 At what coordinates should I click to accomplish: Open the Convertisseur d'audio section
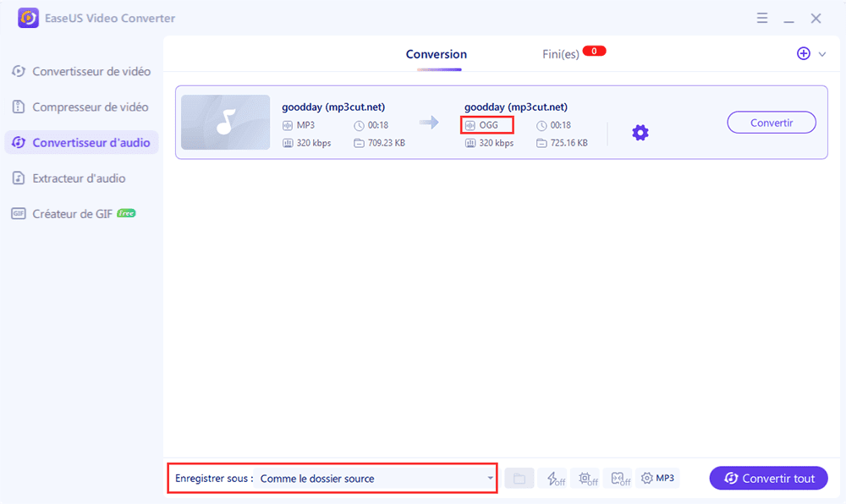tap(81, 142)
